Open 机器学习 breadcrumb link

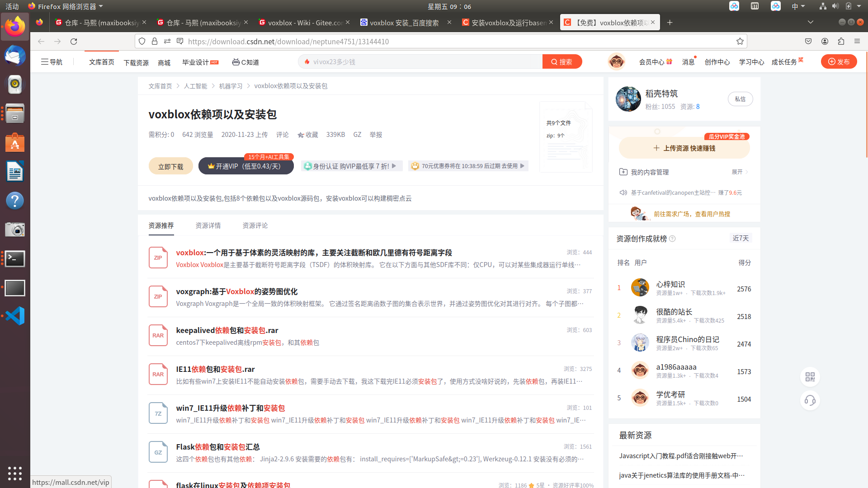[231, 86]
